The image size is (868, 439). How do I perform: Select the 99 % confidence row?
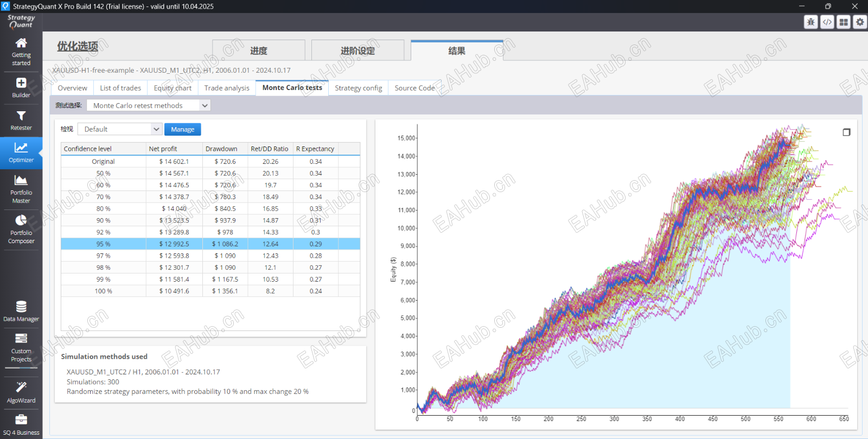click(210, 279)
